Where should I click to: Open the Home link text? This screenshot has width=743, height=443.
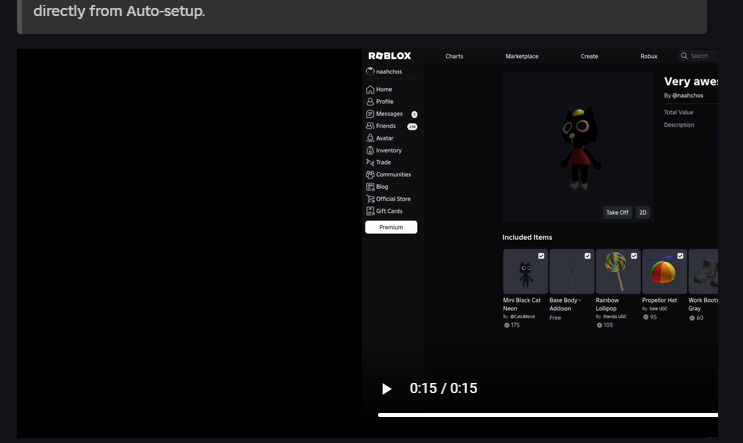[x=384, y=90]
